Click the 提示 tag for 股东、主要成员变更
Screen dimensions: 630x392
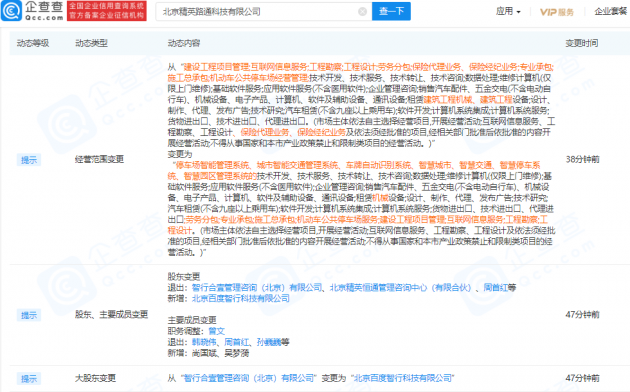coord(29,315)
